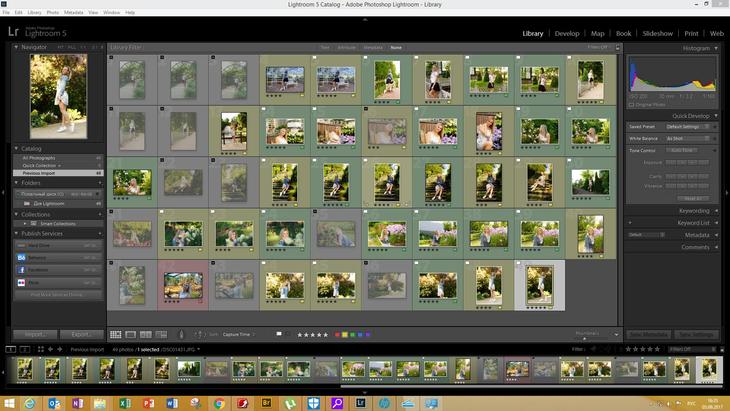Open Survey view from toolbar
This screenshot has width=730, height=411.
coord(161,334)
